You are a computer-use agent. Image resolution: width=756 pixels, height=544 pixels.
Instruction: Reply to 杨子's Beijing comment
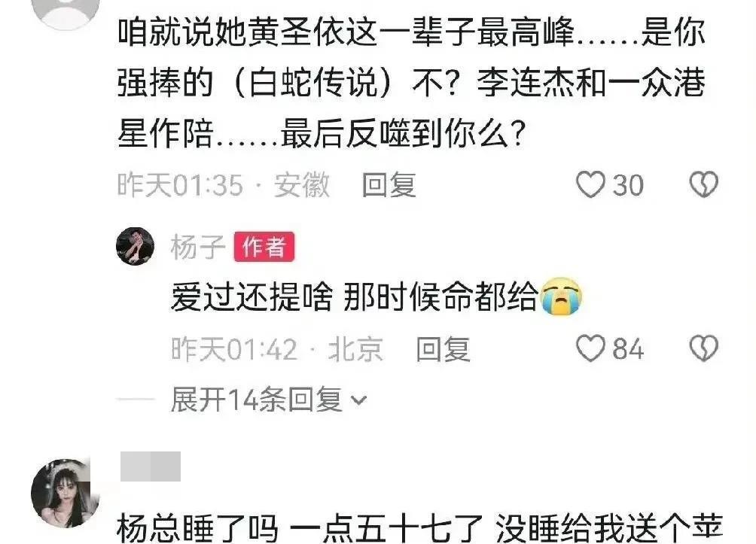click(x=443, y=349)
